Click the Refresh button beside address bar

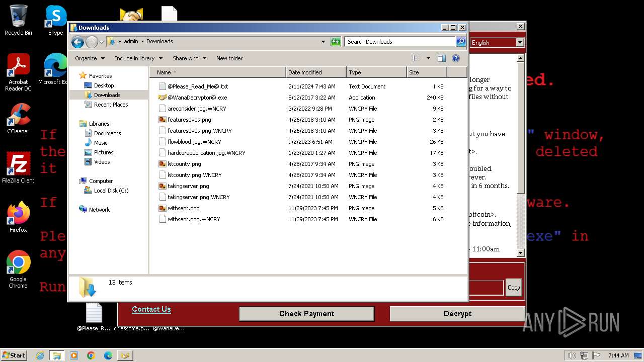pyautogui.click(x=336, y=42)
